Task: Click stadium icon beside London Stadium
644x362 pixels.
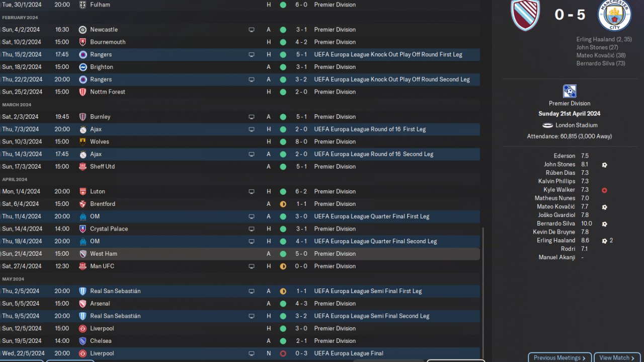Action: [547, 125]
